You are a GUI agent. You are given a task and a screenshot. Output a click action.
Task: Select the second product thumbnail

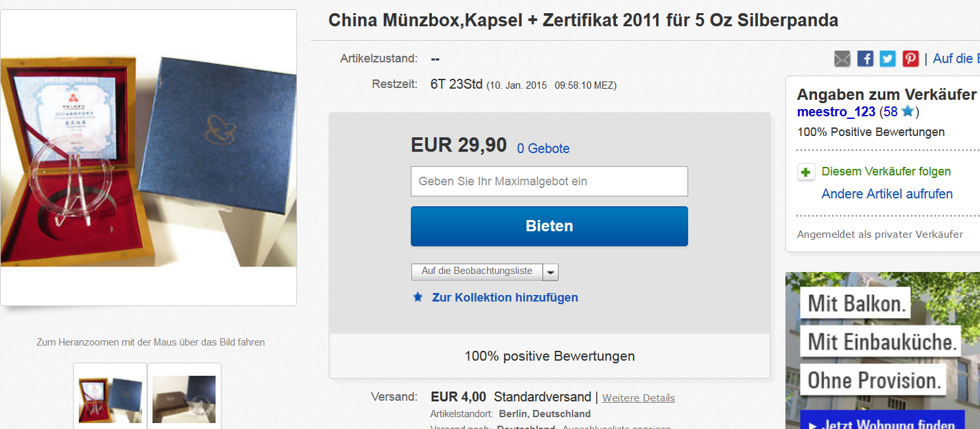[x=184, y=399]
